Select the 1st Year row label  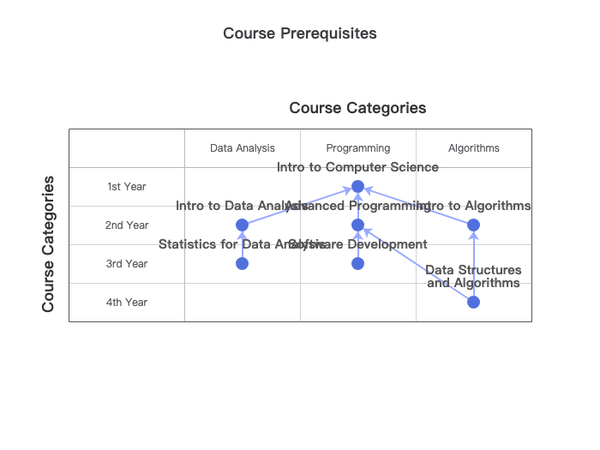click(x=127, y=187)
